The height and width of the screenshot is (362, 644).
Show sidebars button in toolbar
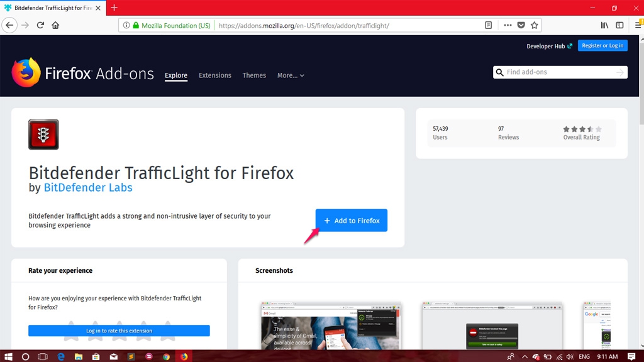point(619,25)
